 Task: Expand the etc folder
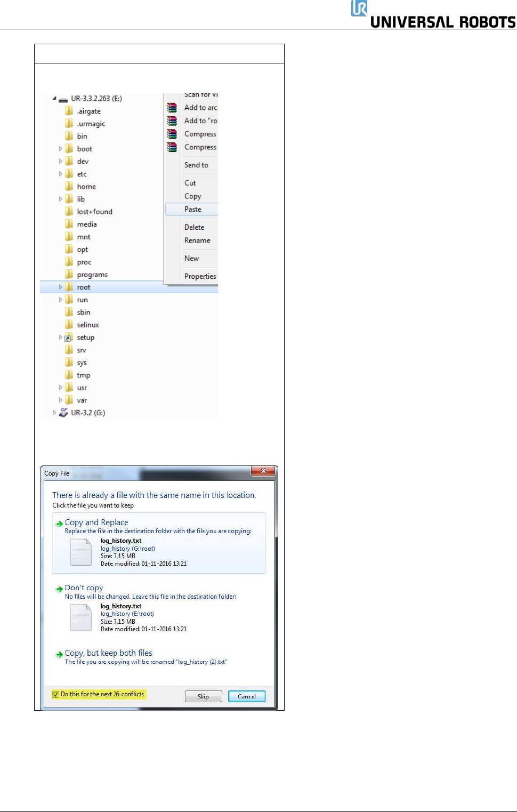(60, 174)
